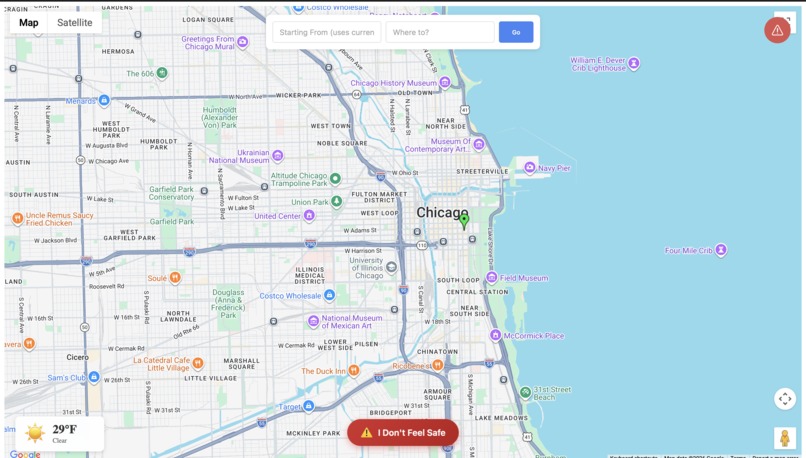Image resolution: width=806 pixels, height=458 pixels.
Task: Click Altitude Chicago Trampoline Park icon
Action: [335, 179]
